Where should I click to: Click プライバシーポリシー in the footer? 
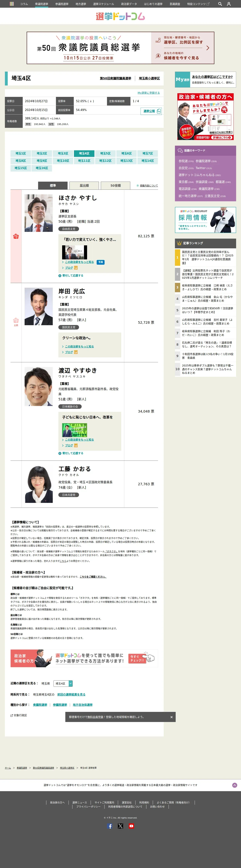tap(88, 807)
